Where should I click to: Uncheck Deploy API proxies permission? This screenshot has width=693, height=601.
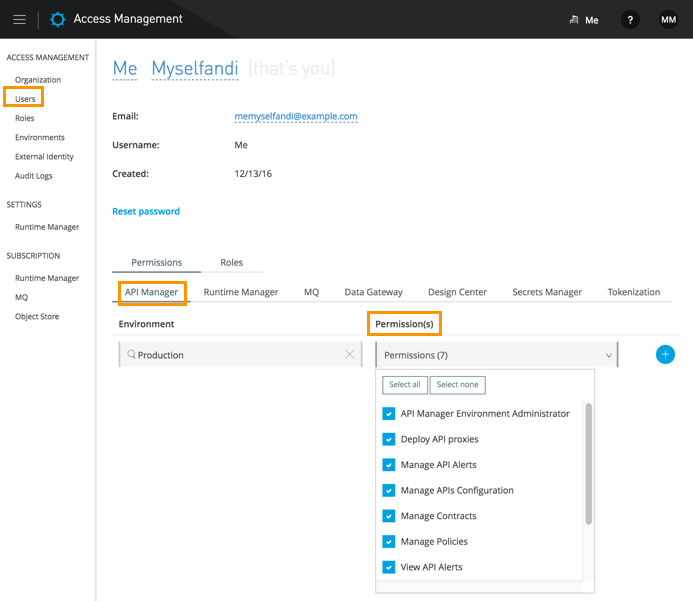[x=388, y=439]
